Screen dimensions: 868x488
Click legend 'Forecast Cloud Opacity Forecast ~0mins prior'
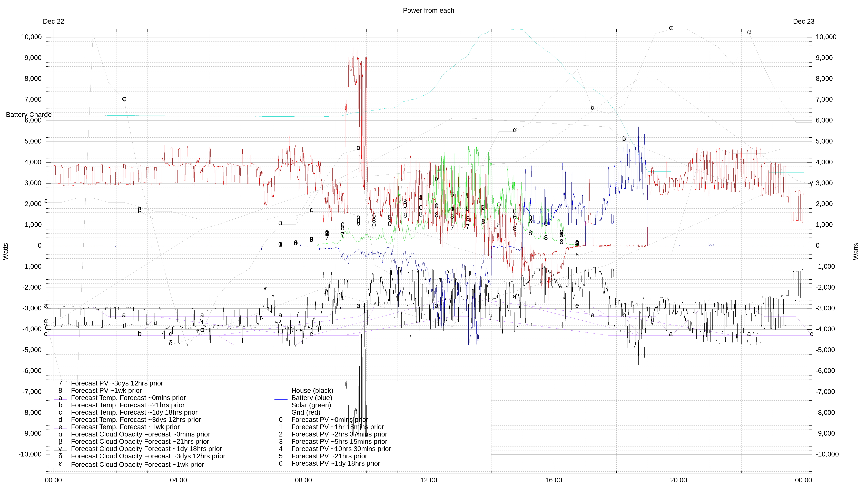coord(141,434)
